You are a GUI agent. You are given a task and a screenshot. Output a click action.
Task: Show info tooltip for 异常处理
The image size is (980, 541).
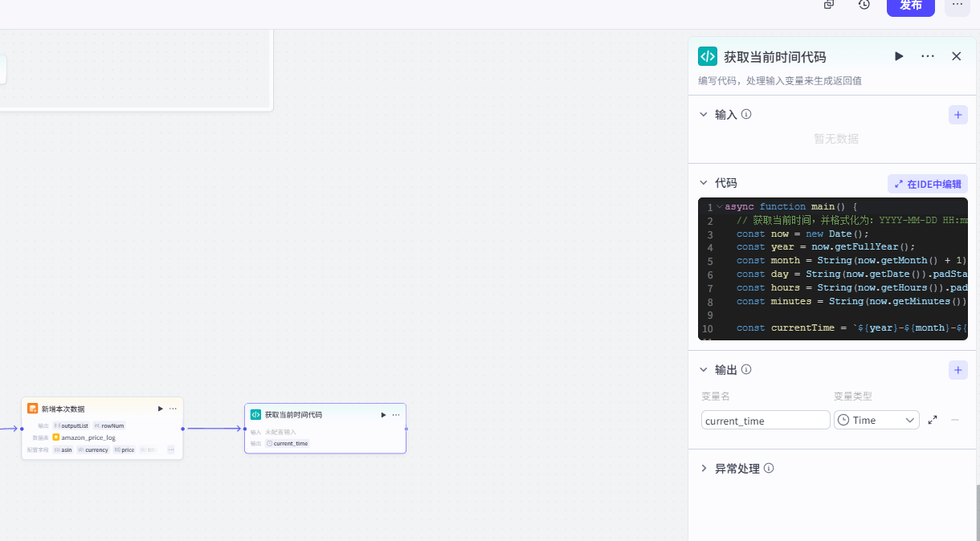click(769, 469)
